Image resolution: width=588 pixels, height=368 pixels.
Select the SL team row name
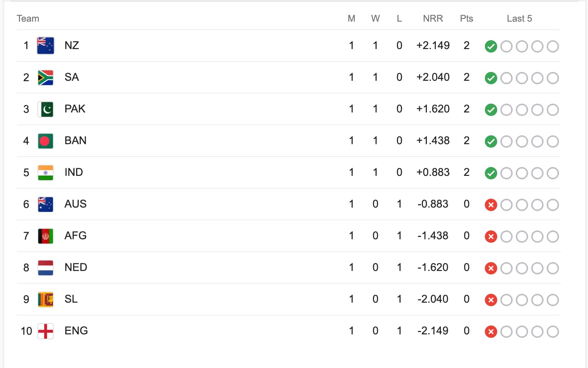coord(71,299)
